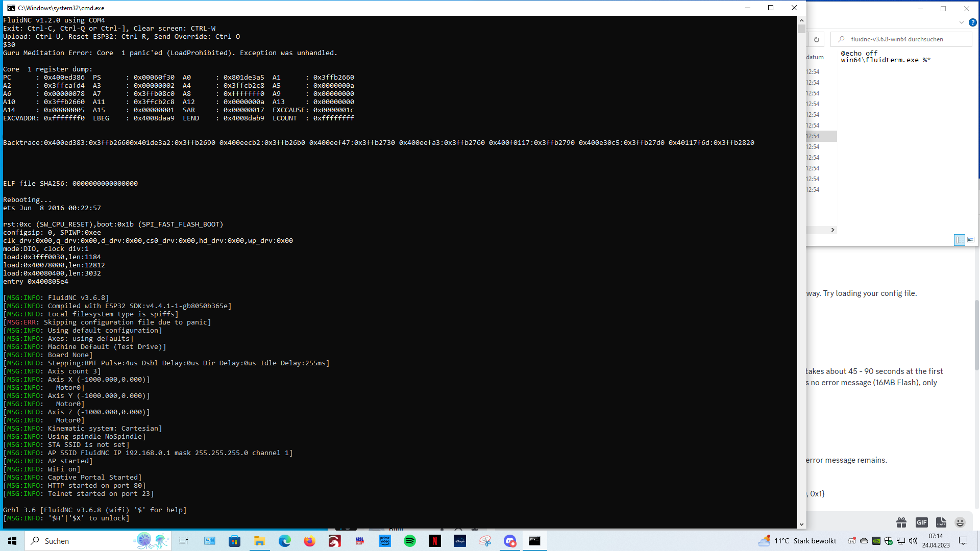The image size is (980, 551).
Task: Open the GIF picker in Discord
Action: click(x=922, y=522)
